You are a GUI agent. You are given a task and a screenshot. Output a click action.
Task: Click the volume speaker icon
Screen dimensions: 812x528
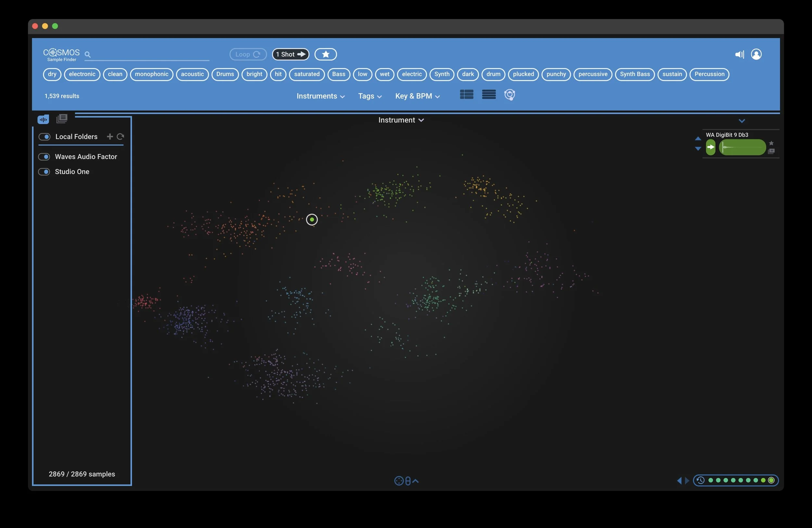point(739,54)
